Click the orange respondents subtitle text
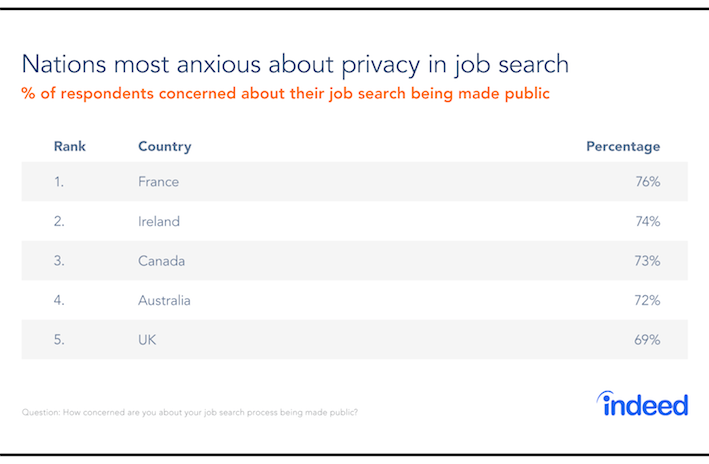 285,94
